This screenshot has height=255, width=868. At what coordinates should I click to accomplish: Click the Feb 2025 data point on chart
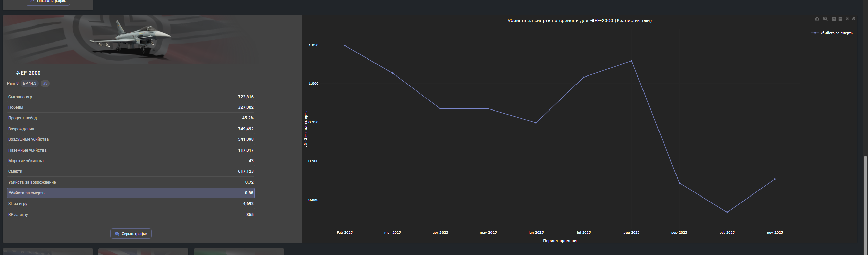[x=345, y=46]
